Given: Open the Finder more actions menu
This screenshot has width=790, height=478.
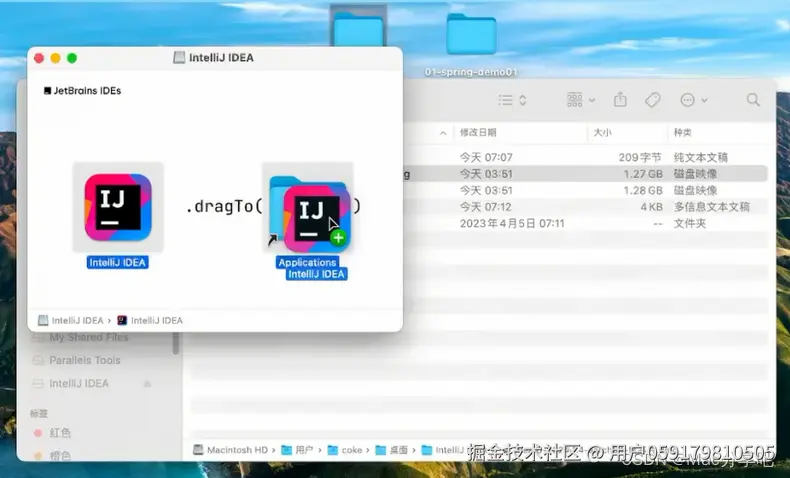Looking at the screenshot, I should click(694, 100).
